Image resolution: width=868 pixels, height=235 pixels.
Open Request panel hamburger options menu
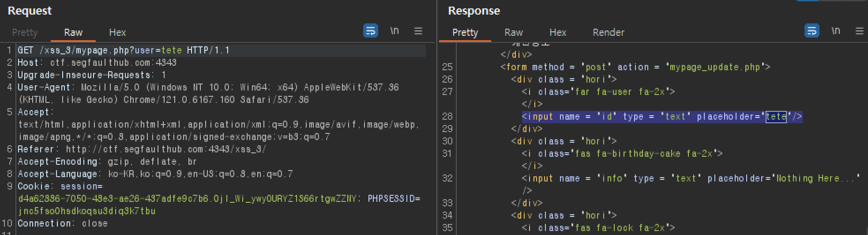pos(418,30)
